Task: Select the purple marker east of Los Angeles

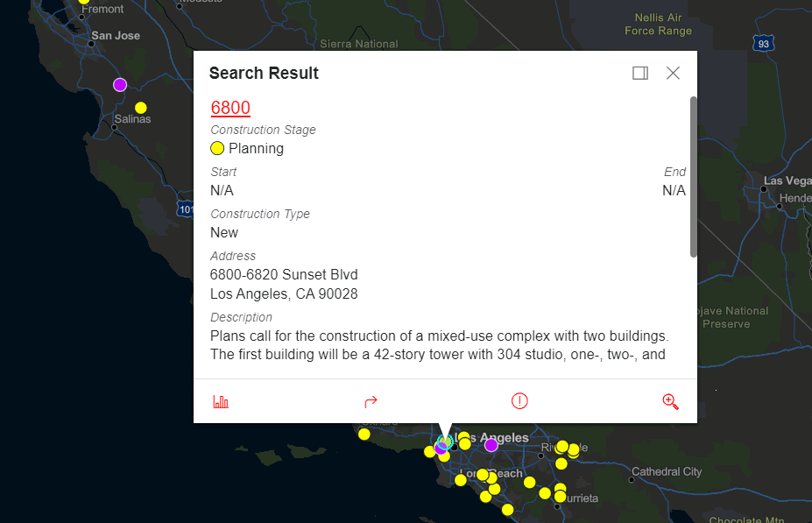Action: tap(491, 445)
